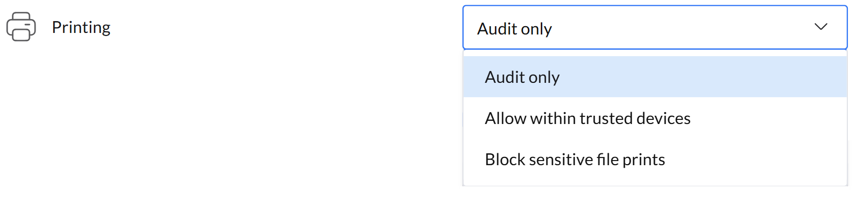Click the word Printing

[x=81, y=27]
